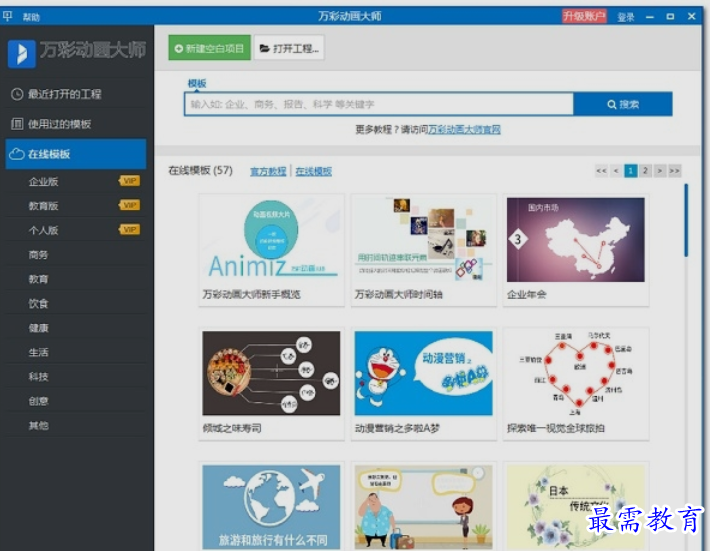Open the 日本传统文化 template thumbnail

coord(576,507)
